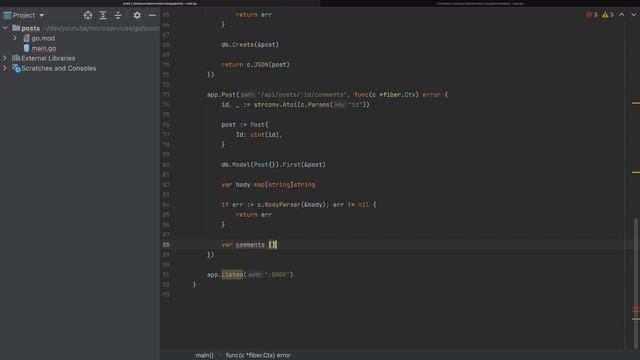This screenshot has width=640, height=360.
Task: Click yellow warning marker near line 74 stripe
Action: click(636, 103)
